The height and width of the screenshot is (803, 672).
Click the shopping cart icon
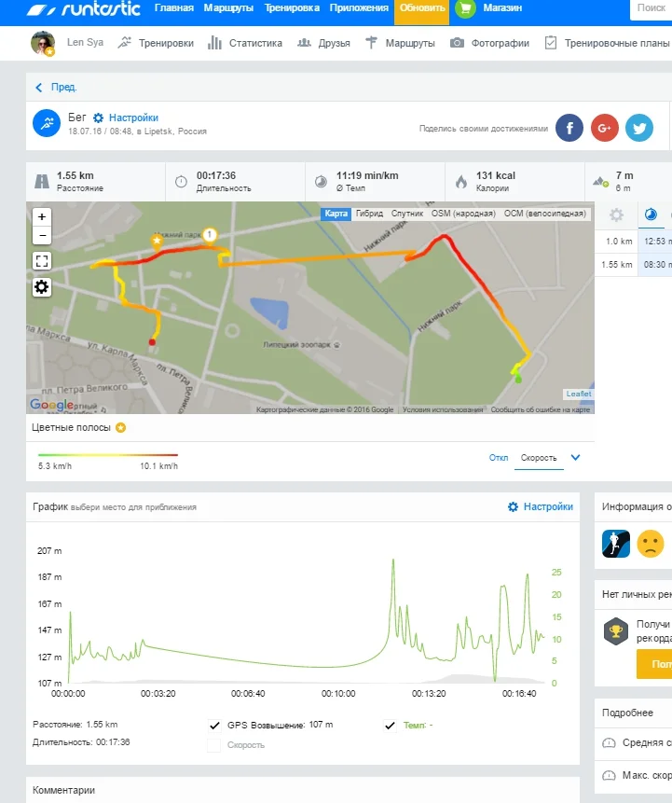(x=465, y=9)
